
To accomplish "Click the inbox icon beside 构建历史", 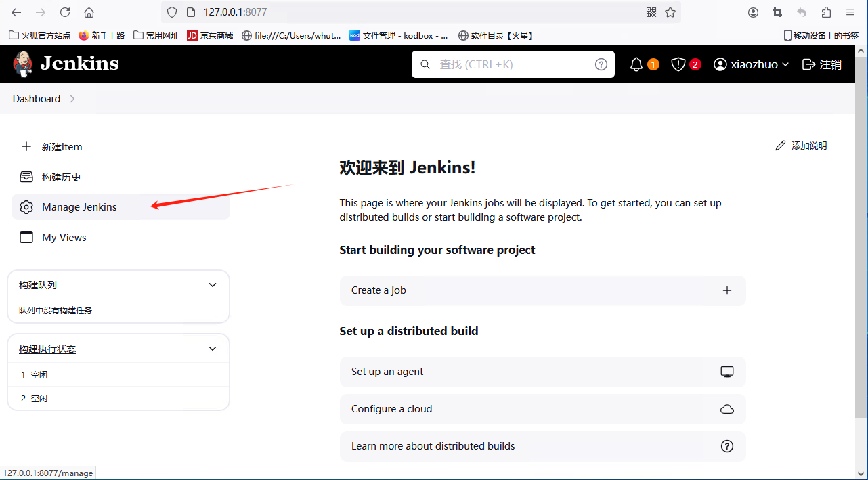I will tap(26, 177).
